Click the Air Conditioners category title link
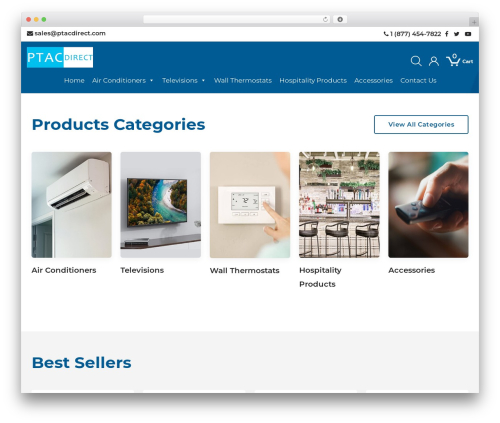Image resolution: width=500 pixels, height=423 pixels. 64,270
